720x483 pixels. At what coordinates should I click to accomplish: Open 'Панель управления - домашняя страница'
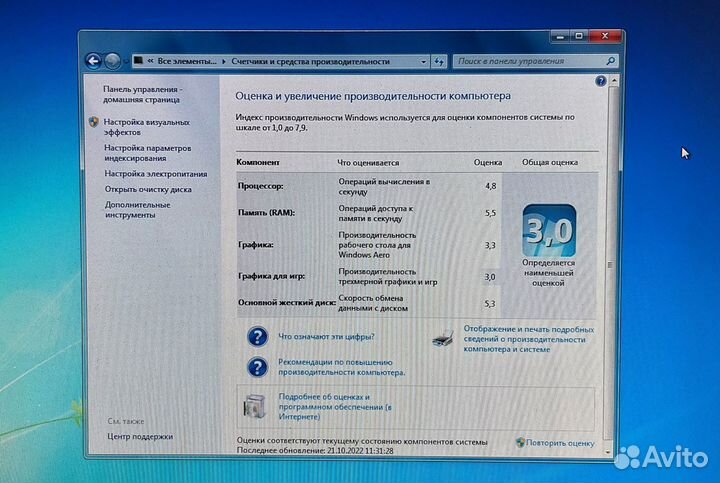coord(142,94)
